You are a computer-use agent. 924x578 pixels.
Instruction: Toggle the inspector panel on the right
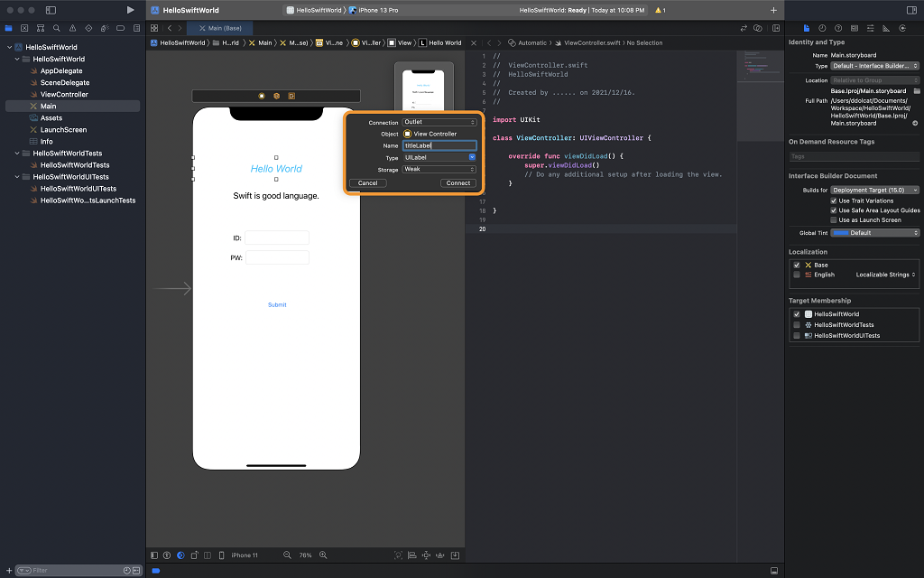click(910, 10)
